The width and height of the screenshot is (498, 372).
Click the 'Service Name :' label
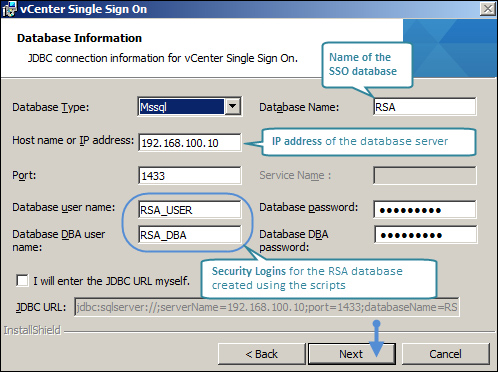click(295, 175)
